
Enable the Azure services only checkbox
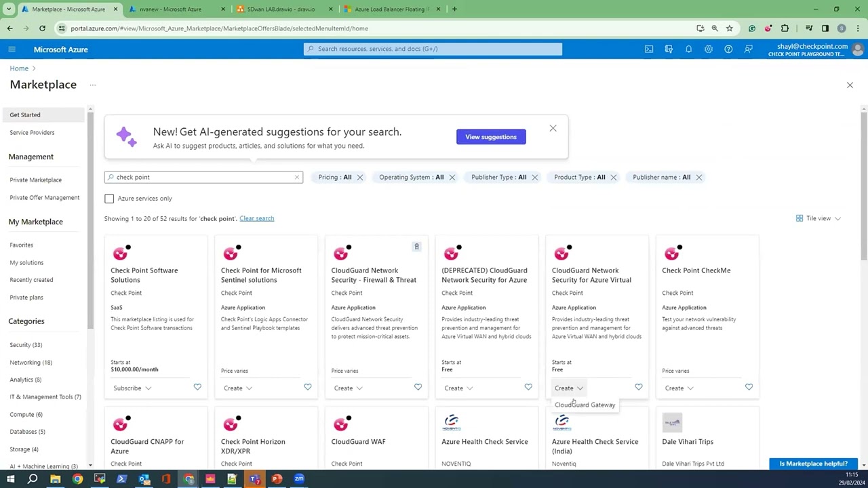(109, 199)
